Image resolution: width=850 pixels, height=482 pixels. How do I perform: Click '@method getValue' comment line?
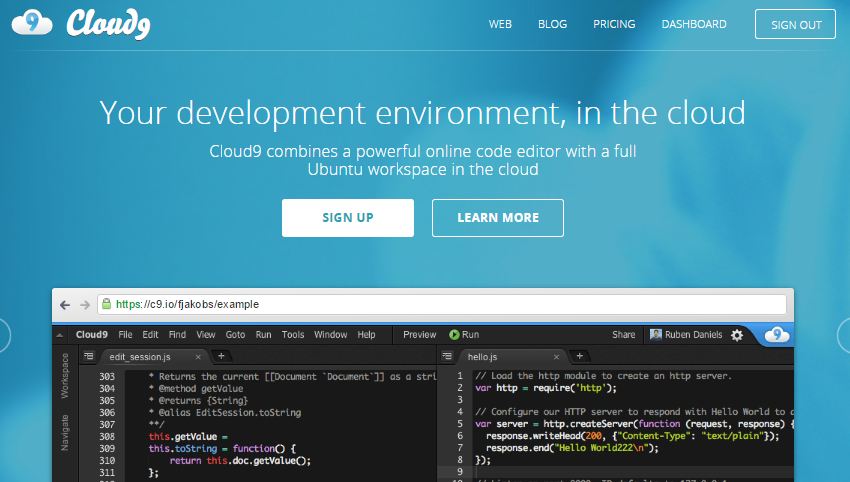point(196,389)
